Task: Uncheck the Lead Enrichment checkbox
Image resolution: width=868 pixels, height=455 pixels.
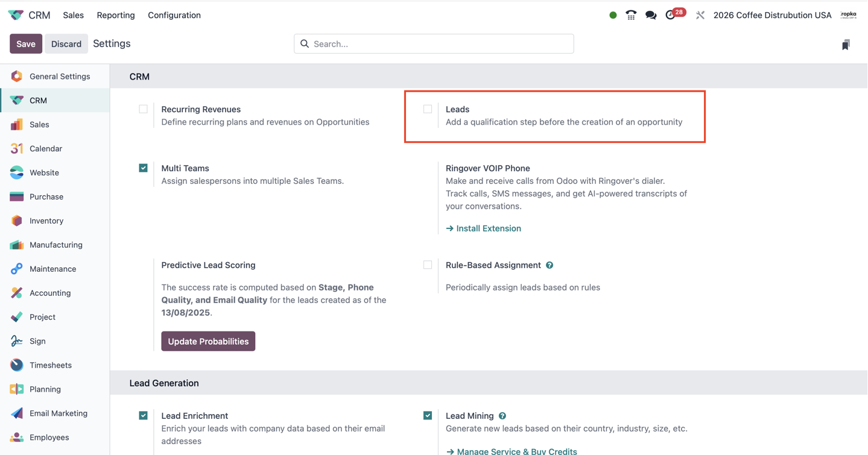Action: (143, 416)
